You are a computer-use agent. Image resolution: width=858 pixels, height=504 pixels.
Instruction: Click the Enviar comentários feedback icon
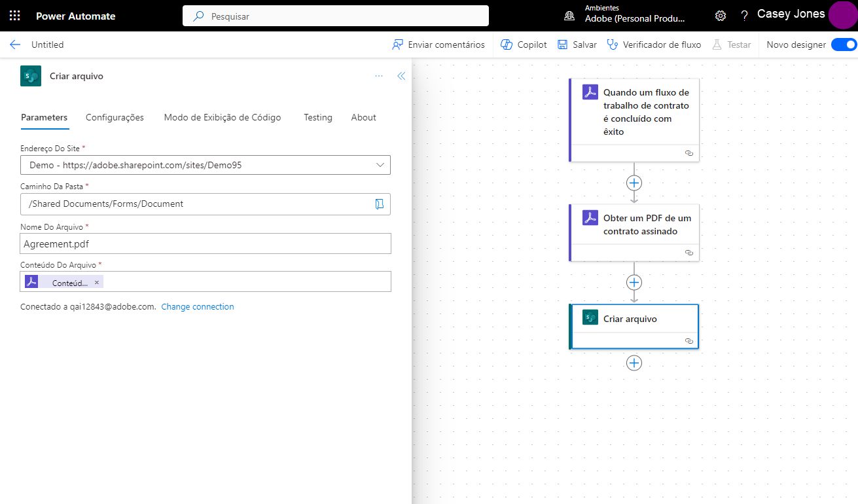(x=397, y=45)
